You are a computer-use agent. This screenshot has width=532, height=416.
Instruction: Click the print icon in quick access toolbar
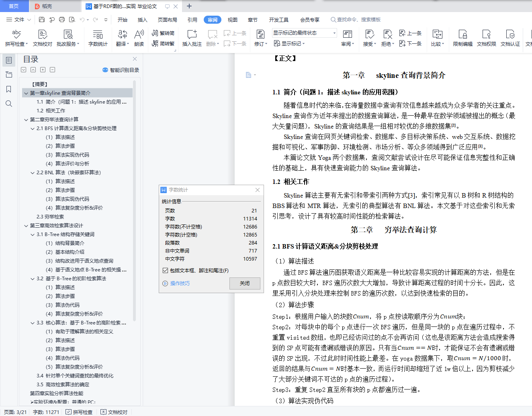[62, 20]
